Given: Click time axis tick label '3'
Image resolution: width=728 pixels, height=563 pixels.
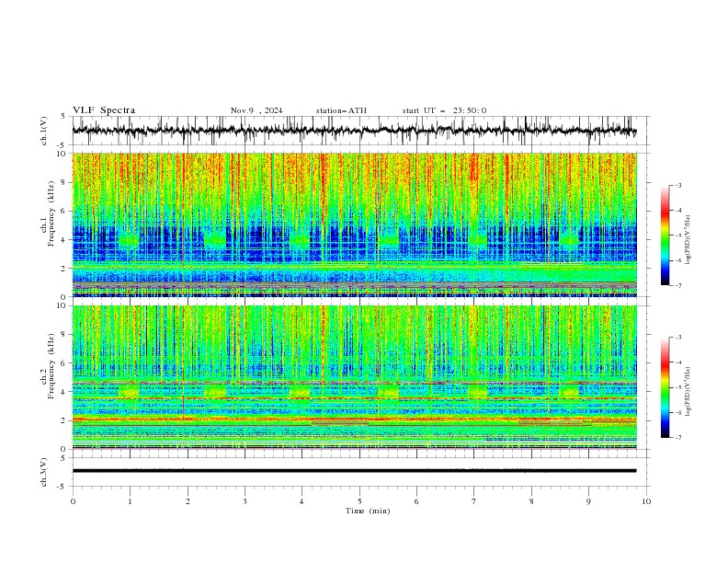Looking at the screenshot, I should point(245,501).
